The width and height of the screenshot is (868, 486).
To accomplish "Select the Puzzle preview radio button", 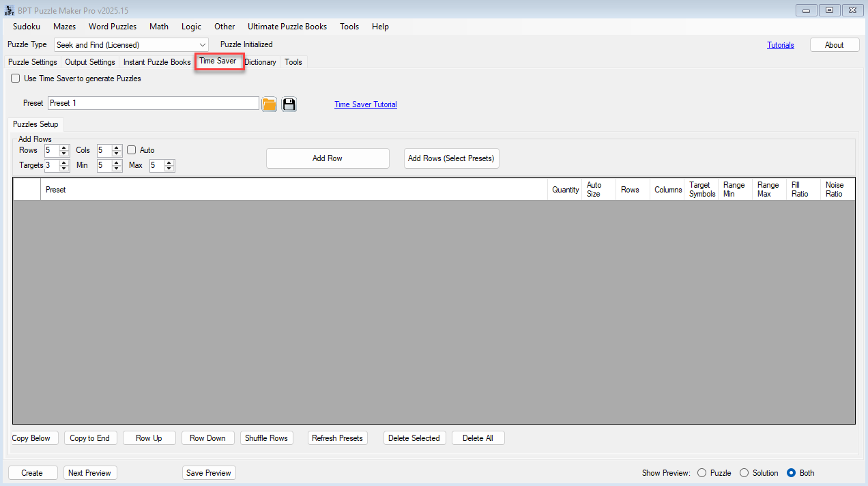I will tap(701, 473).
